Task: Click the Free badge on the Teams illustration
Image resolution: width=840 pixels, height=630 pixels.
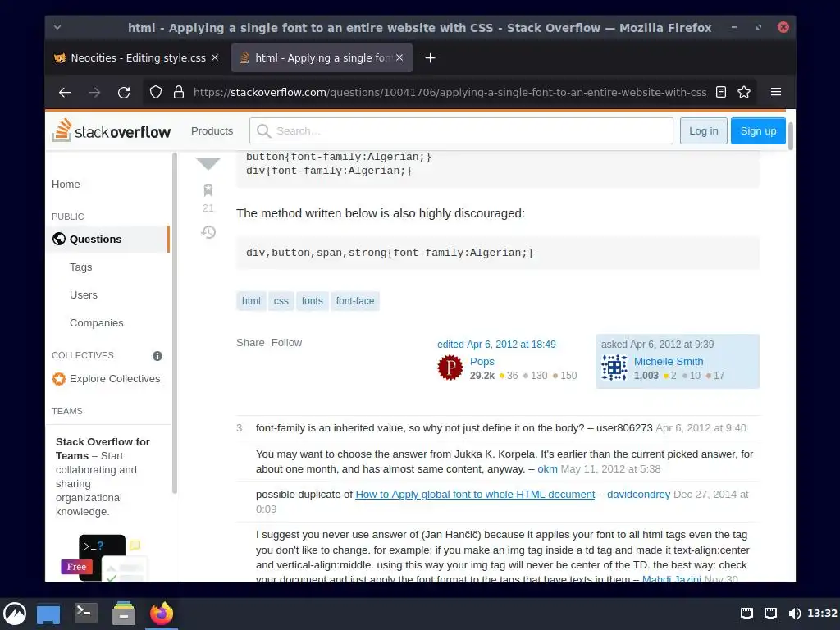Action: [76, 567]
